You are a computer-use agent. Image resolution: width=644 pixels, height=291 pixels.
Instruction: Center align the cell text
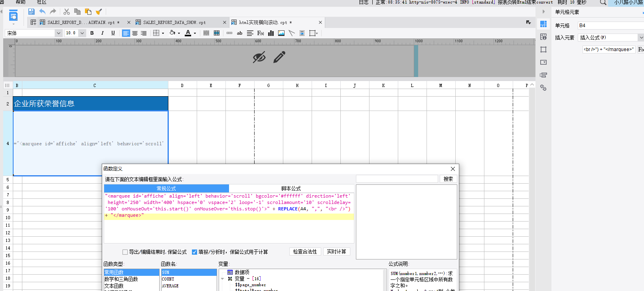tap(135, 33)
